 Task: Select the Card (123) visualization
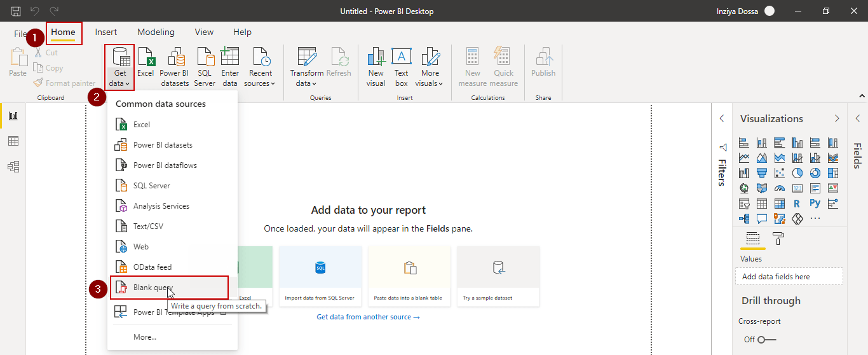tap(797, 188)
